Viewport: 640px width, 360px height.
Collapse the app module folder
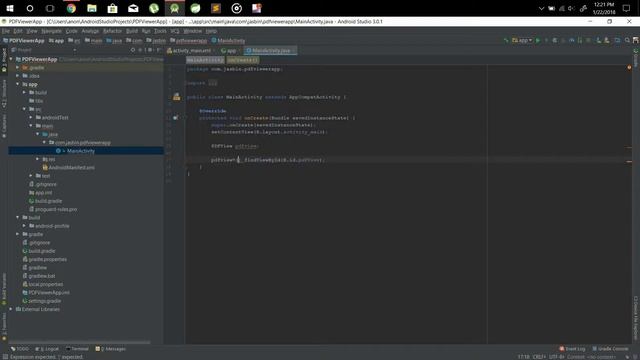click(18, 84)
